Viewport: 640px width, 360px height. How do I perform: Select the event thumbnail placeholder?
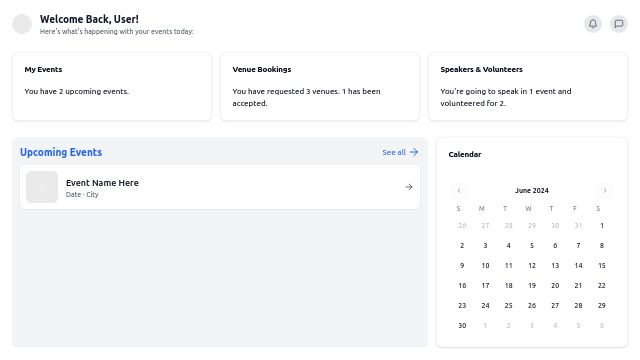point(42,187)
